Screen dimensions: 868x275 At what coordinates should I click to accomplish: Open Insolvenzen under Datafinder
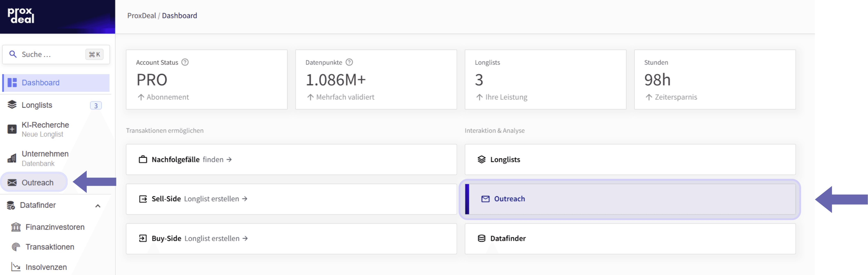[46, 267]
